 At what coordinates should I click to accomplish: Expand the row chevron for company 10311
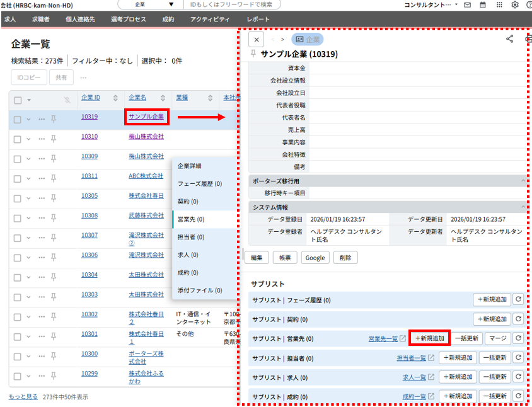coord(29,176)
